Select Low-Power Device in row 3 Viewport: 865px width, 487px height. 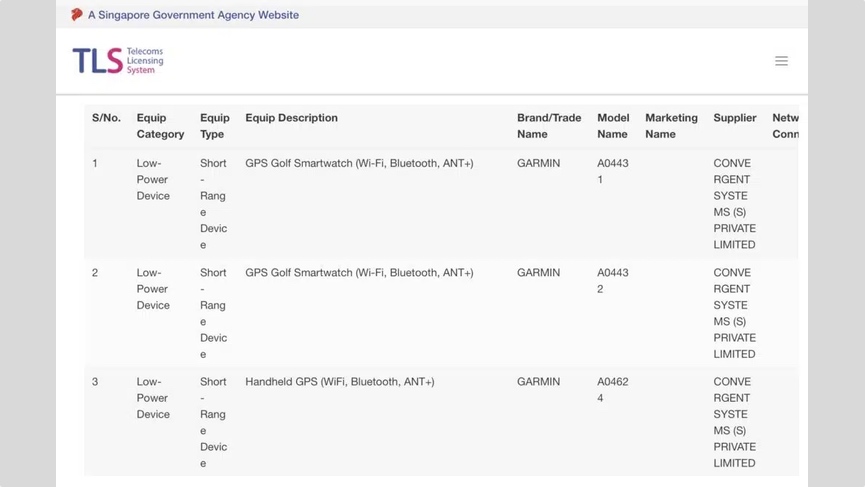click(x=153, y=398)
